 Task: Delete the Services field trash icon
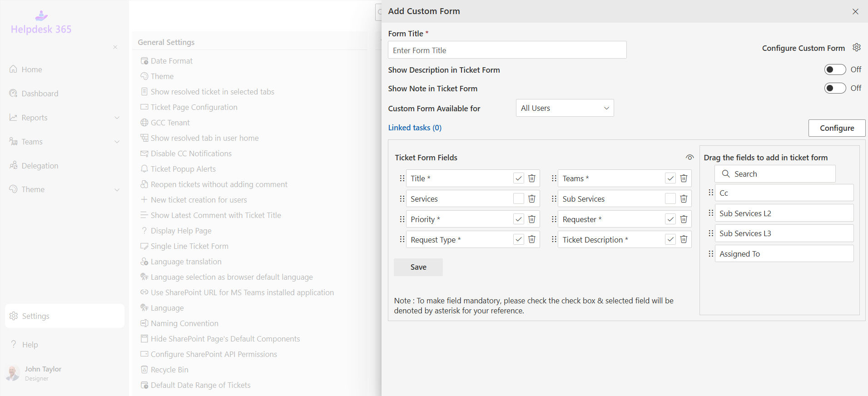pyautogui.click(x=532, y=198)
